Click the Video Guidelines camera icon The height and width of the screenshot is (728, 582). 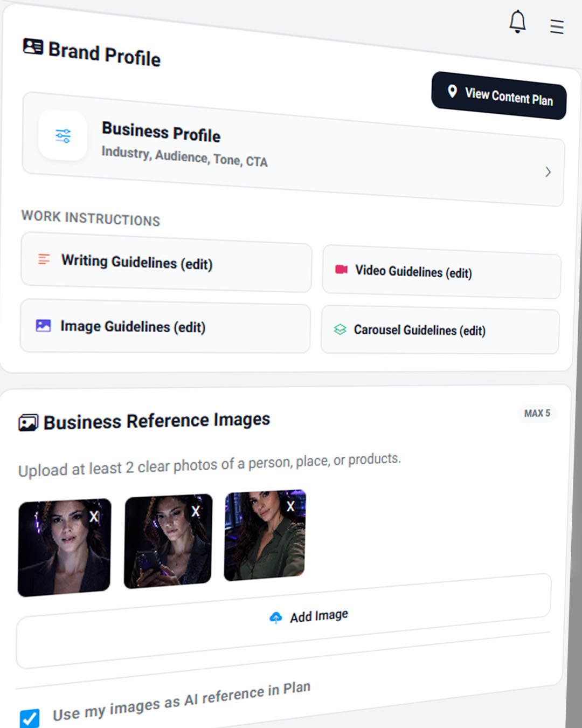(x=341, y=269)
